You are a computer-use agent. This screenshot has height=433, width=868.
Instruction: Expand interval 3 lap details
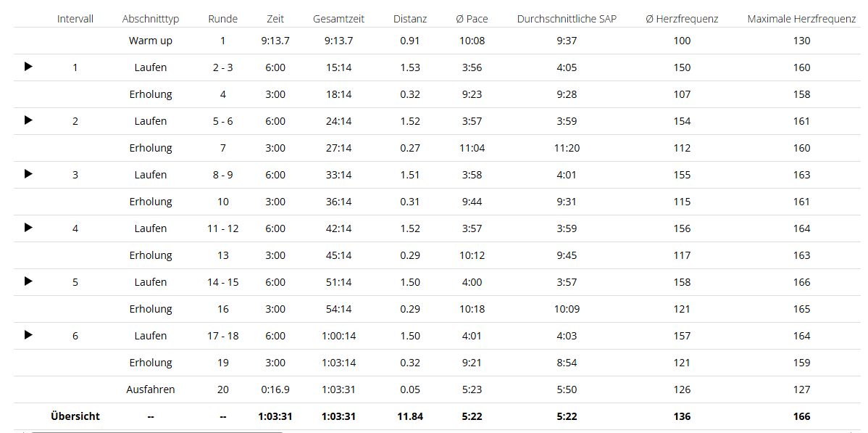tap(28, 174)
